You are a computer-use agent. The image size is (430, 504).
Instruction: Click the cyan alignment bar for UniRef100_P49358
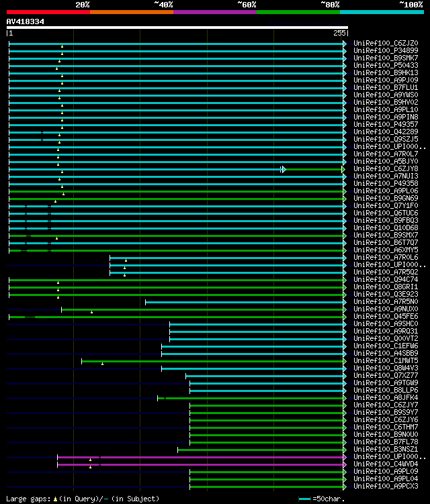[x=176, y=184]
